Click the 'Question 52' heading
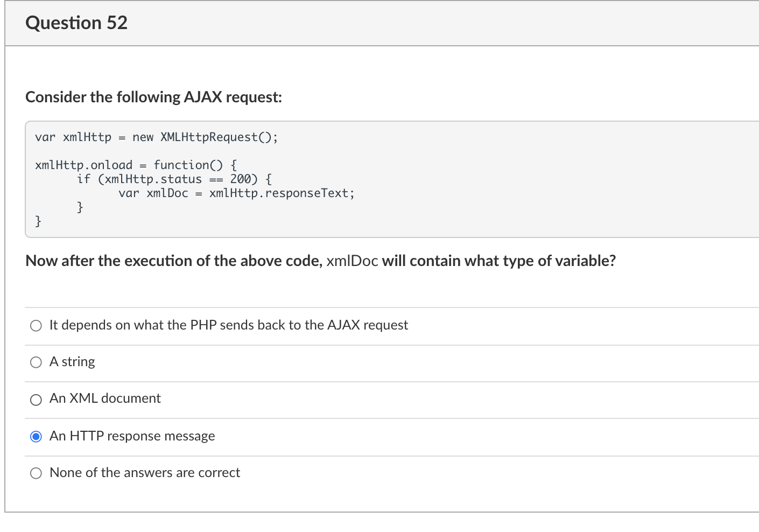Image resolution: width=759 pixels, height=532 pixels. coord(76,23)
